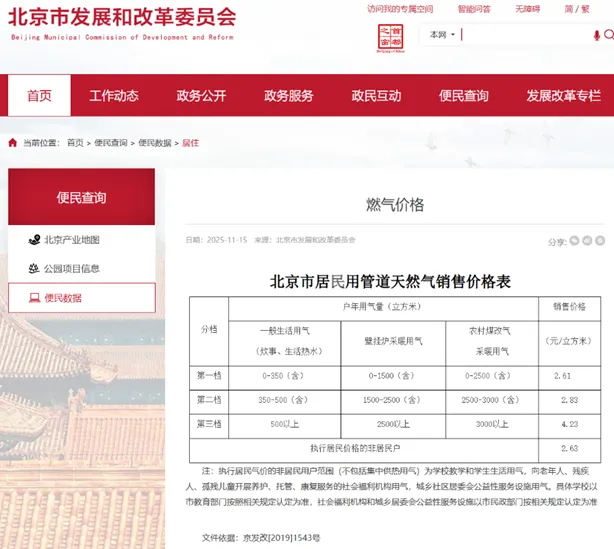Open the 政务服务 menu
The height and width of the screenshot is (549, 614).
coord(289,96)
